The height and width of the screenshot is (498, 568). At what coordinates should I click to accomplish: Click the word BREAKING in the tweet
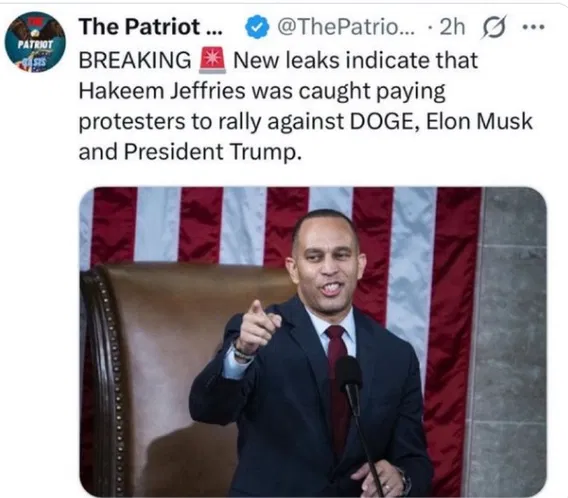tap(135, 60)
